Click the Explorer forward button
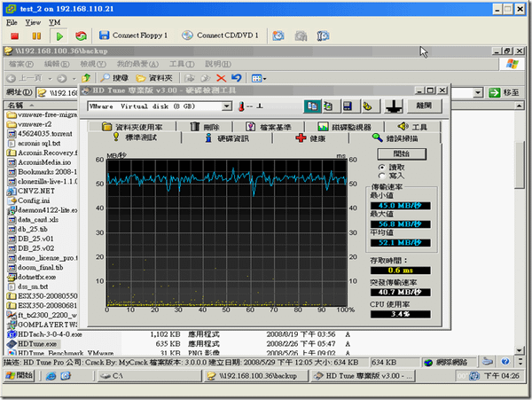The height and width of the screenshot is (400, 532). (x=62, y=78)
